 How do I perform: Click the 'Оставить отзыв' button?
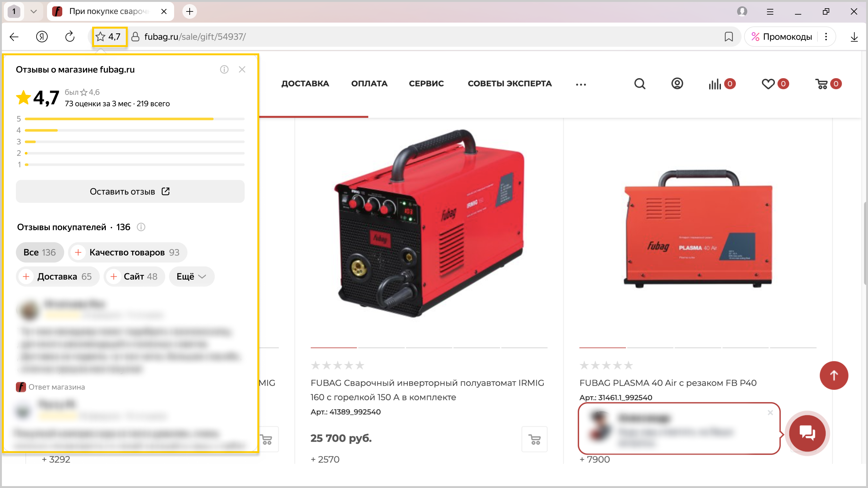tap(130, 192)
